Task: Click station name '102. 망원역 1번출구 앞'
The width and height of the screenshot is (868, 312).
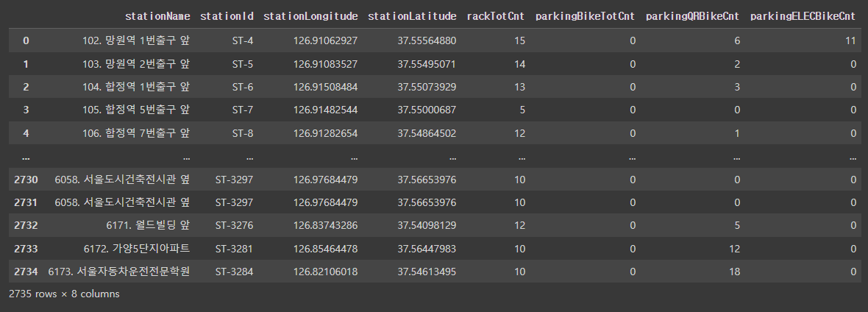Action: (135, 40)
